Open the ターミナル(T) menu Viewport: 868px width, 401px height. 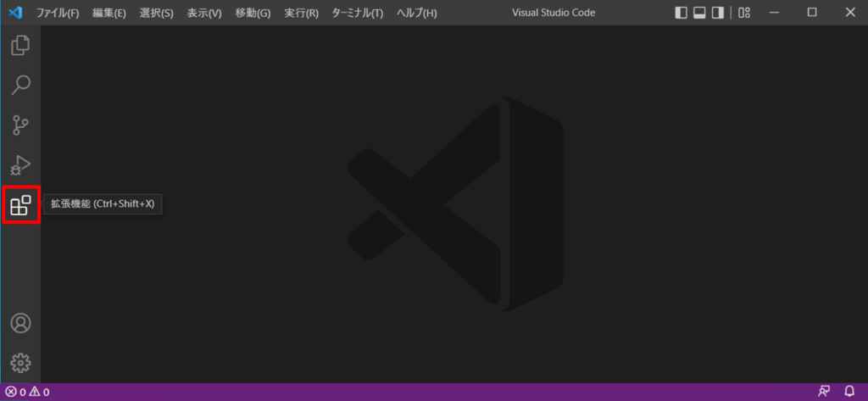point(357,13)
